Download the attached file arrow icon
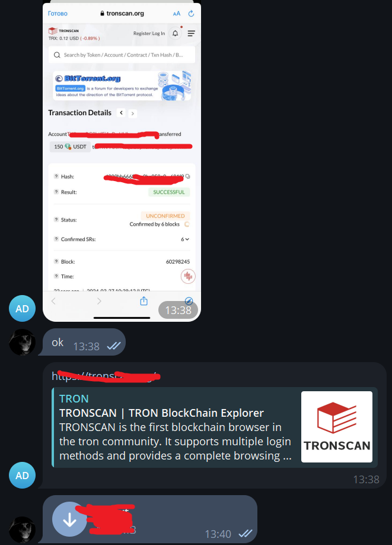This screenshot has width=392, height=545. [69, 519]
